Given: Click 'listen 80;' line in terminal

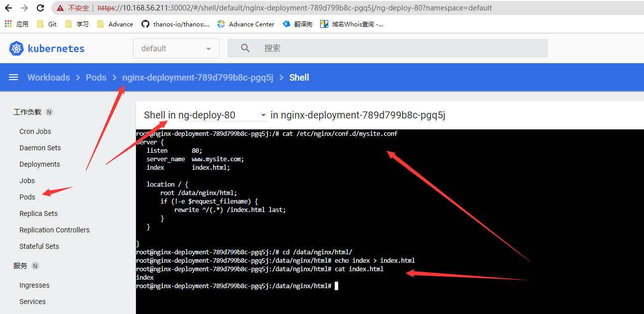Looking at the screenshot, I should (x=174, y=151).
